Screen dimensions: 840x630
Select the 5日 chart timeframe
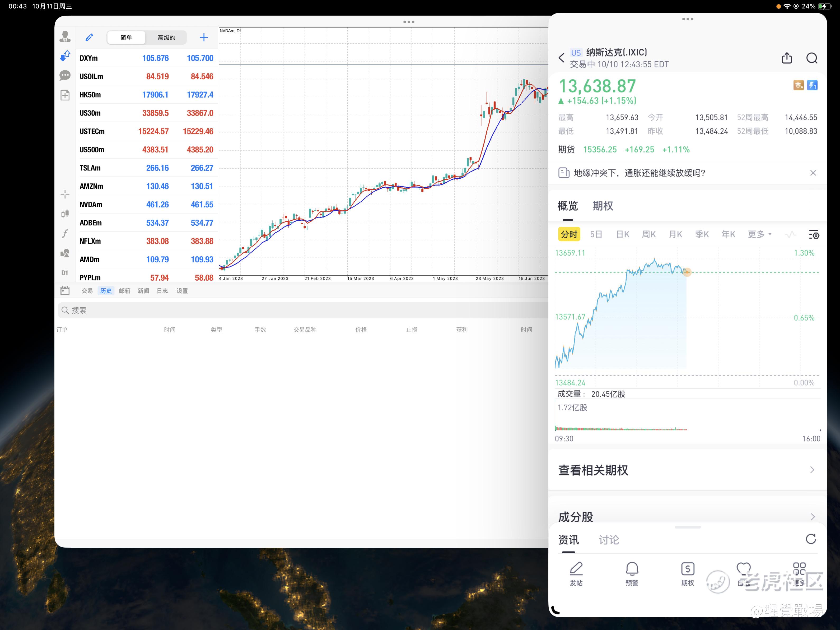(596, 234)
